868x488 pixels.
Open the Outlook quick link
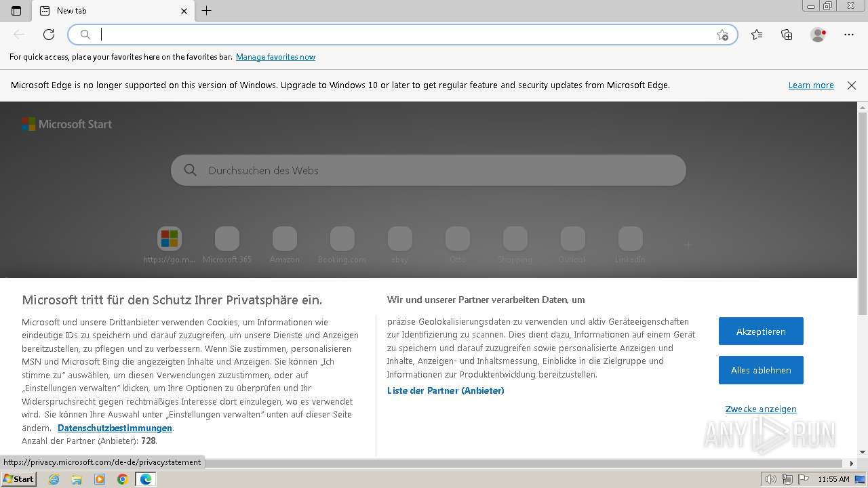pos(573,245)
